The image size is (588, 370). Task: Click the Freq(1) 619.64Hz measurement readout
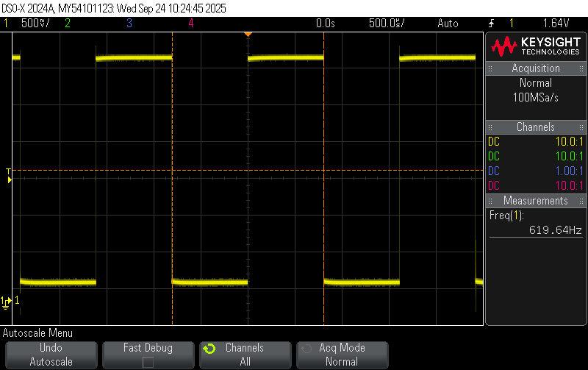click(536, 223)
